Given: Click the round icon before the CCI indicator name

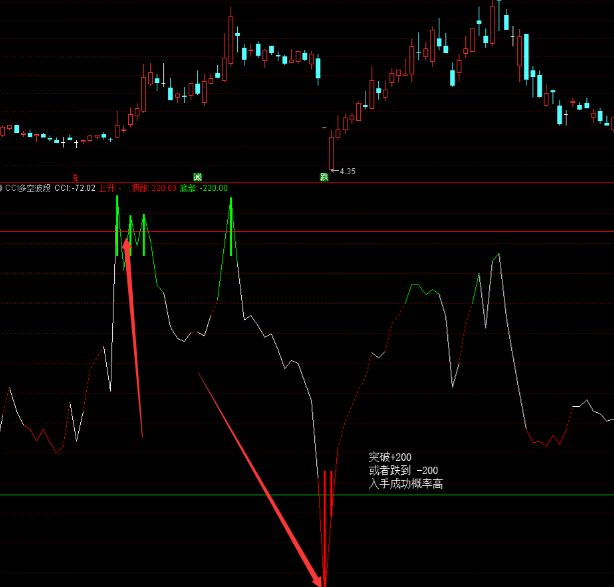Looking at the screenshot, I should pos(1,188).
